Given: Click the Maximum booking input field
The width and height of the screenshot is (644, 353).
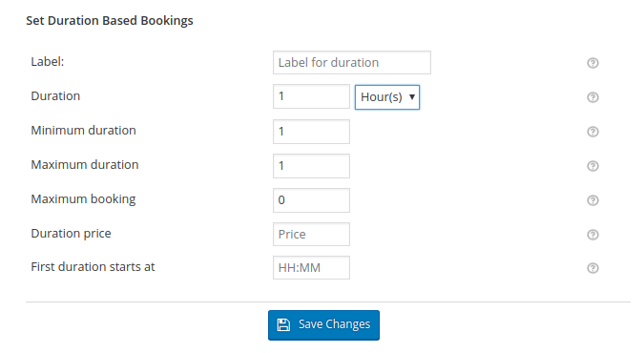Looking at the screenshot, I should 311,200.
